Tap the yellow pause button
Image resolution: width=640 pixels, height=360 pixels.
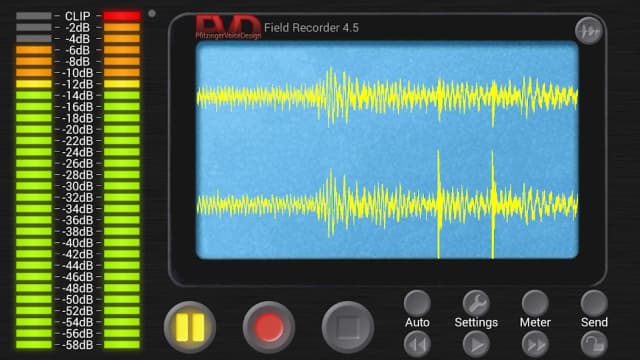pos(190,327)
